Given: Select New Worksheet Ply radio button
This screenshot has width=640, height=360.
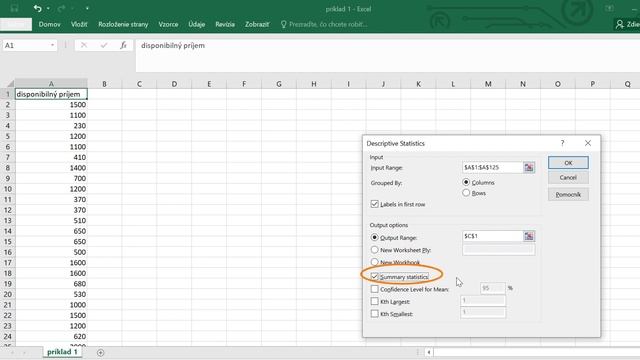Looking at the screenshot, I should point(374,249).
